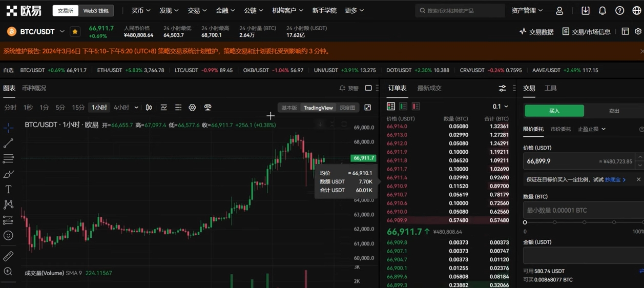Expand more timeframes after 4小时

(x=136, y=108)
